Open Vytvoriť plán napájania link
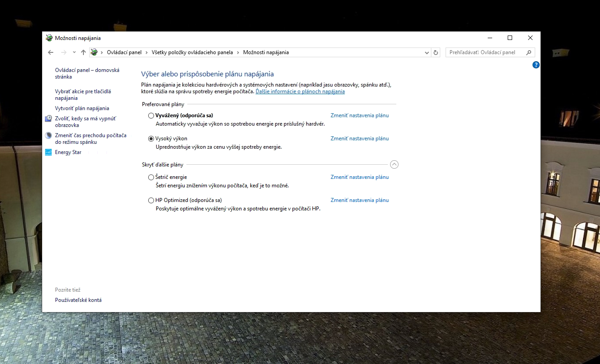Screen dimensions: 600x364 pos(82,108)
